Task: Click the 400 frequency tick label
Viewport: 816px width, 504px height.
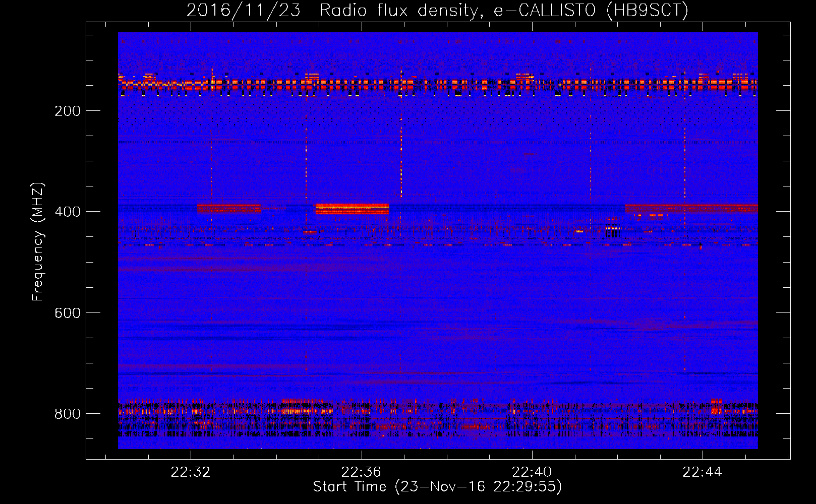Action: click(68, 212)
